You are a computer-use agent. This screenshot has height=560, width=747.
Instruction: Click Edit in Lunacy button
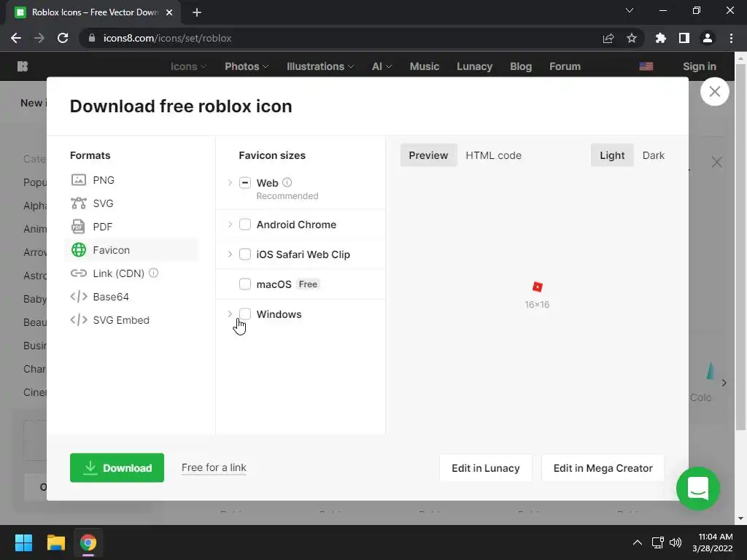tap(485, 468)
